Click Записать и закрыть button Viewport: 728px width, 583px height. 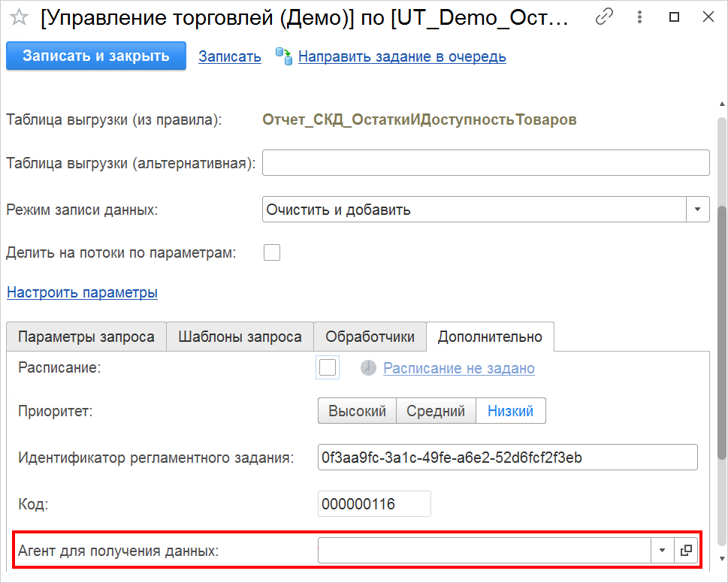point(96,56)
